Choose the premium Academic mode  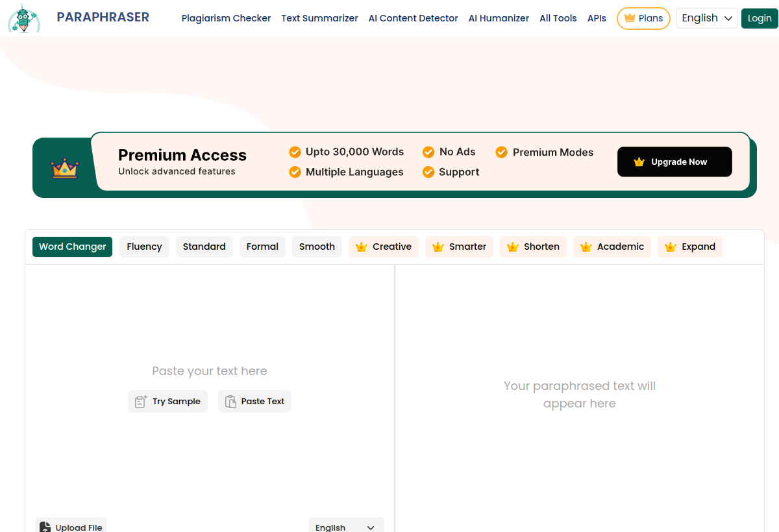coord(612,247)
